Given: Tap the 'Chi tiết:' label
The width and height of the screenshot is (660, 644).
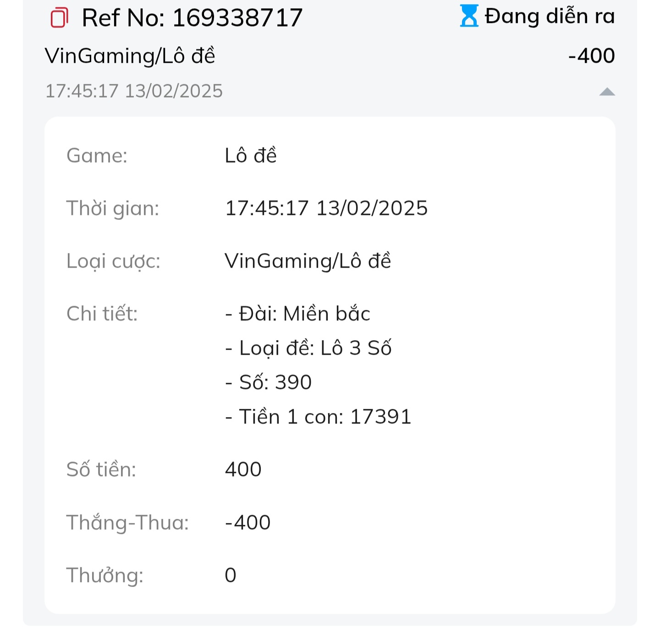Looking at the screenshot, I should tap(102, 314).
